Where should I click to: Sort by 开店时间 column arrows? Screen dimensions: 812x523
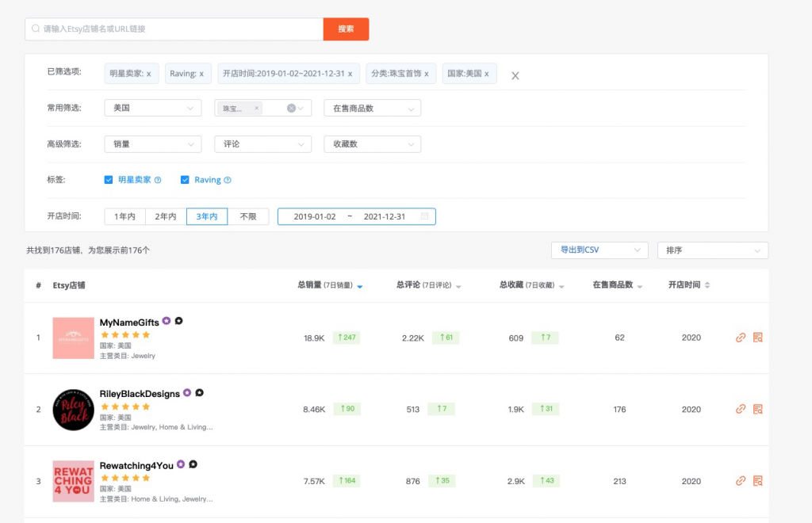[707, 285]
